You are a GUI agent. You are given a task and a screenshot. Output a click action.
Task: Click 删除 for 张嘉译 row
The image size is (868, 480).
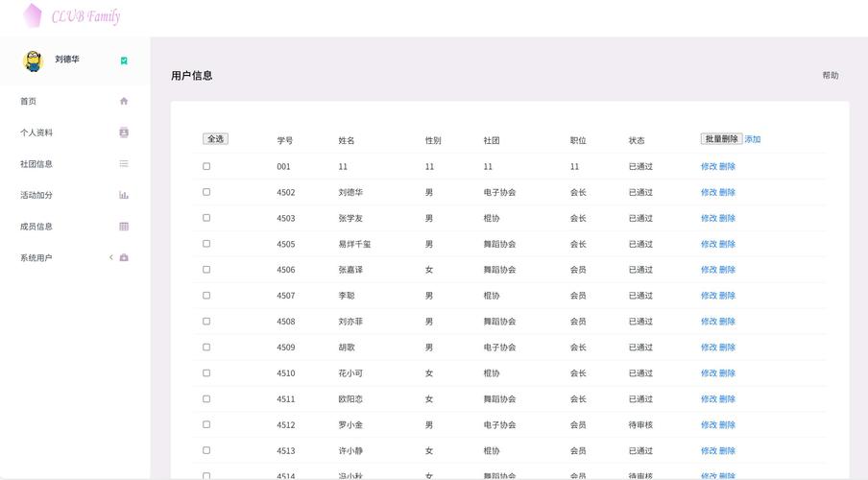(x=727, y=270)
